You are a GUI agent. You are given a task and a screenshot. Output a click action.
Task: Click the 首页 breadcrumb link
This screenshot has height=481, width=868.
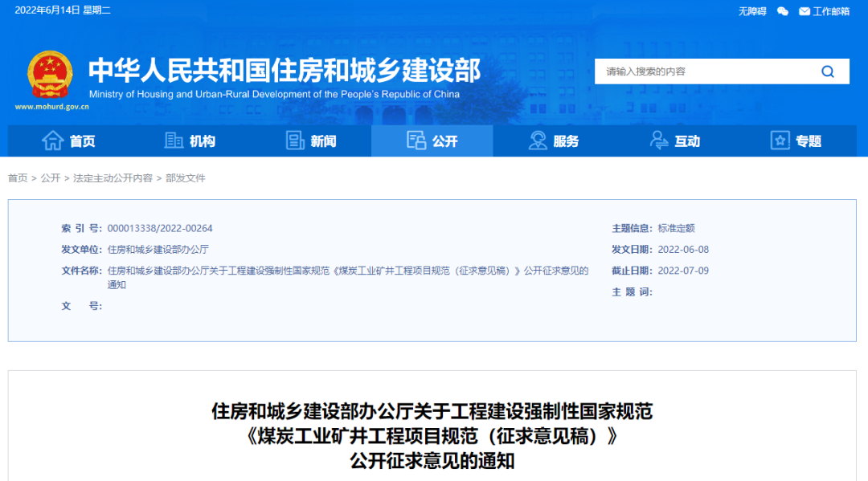click(x=18, y=178)
